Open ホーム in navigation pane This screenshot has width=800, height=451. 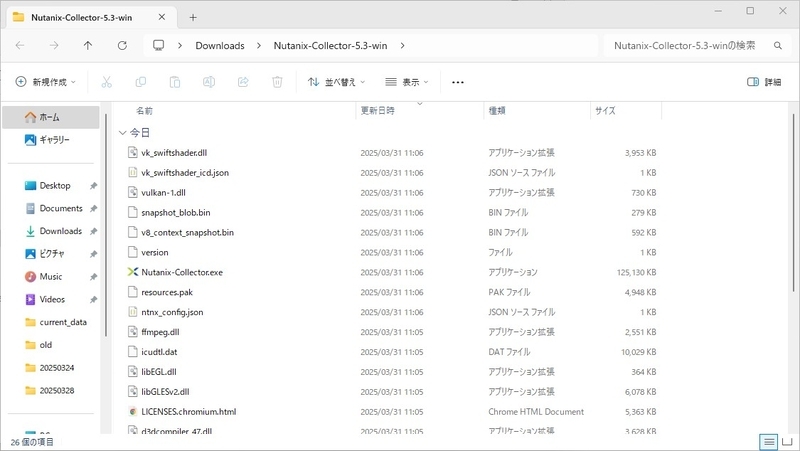[x=51, y=117]
